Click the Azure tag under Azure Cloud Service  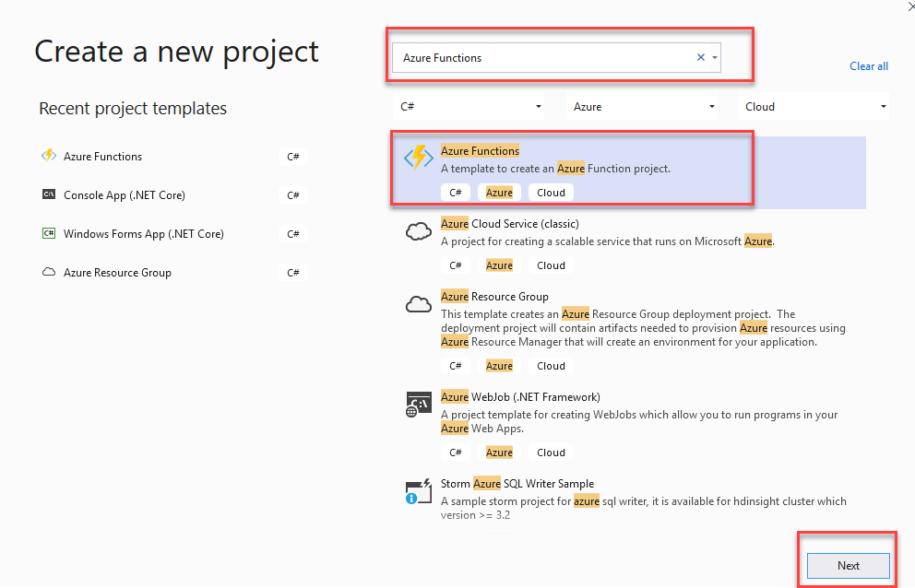tap(499, 265)
